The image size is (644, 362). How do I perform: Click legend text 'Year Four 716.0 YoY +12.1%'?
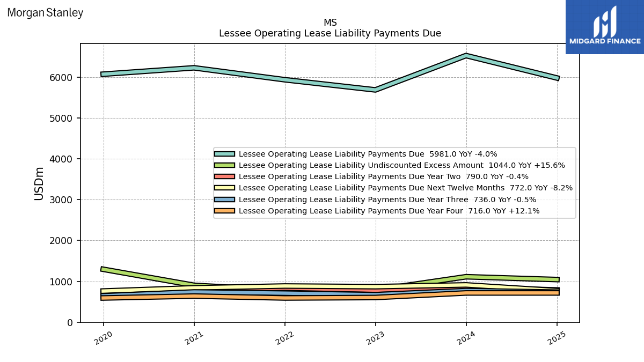point(482,211)
